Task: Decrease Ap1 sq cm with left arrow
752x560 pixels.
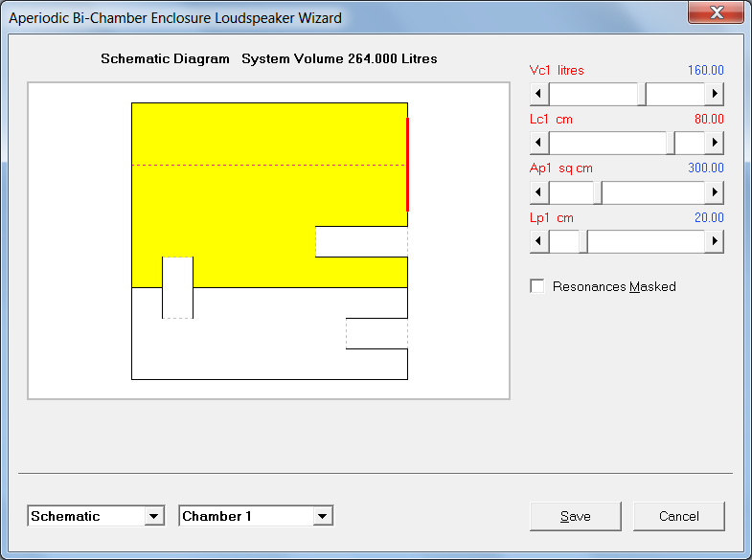Action: tap(539, 192)
